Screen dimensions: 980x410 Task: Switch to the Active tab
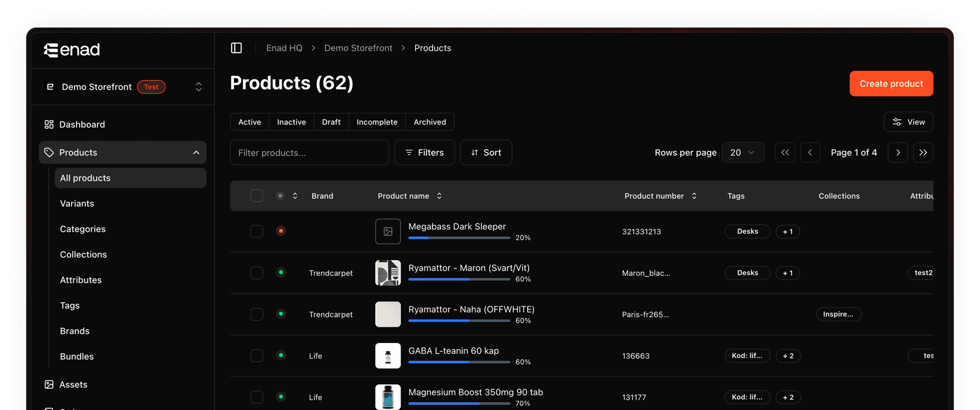point(250,122)
